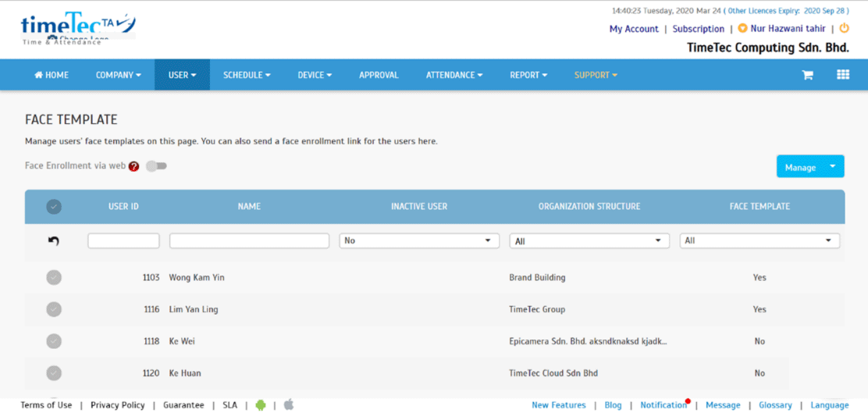Expand the Manage button dropdown arrow
The width and height of the screenshot is (868, 416).
coord(833,166)
